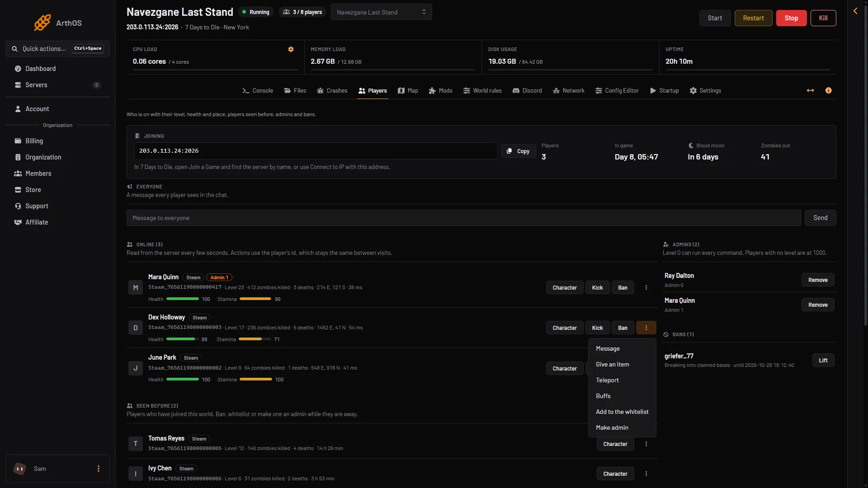Choose Add to the whitelist
The width and height of the screenshot is (868, 488).
pyautogui.click(x=622, y=412)
